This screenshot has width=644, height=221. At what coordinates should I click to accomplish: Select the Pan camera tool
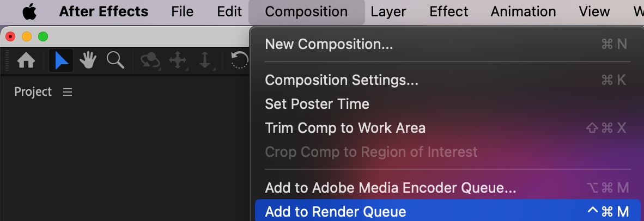[178, 60]
